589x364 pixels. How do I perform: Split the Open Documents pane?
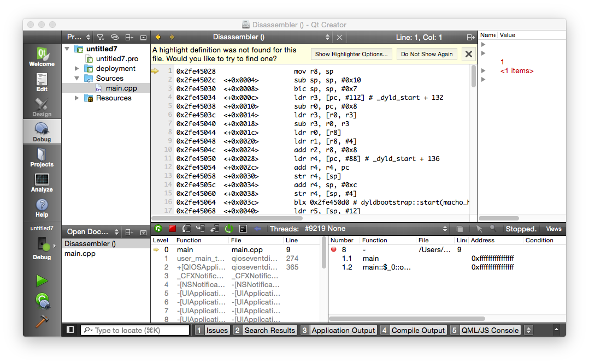pos(129,232)
